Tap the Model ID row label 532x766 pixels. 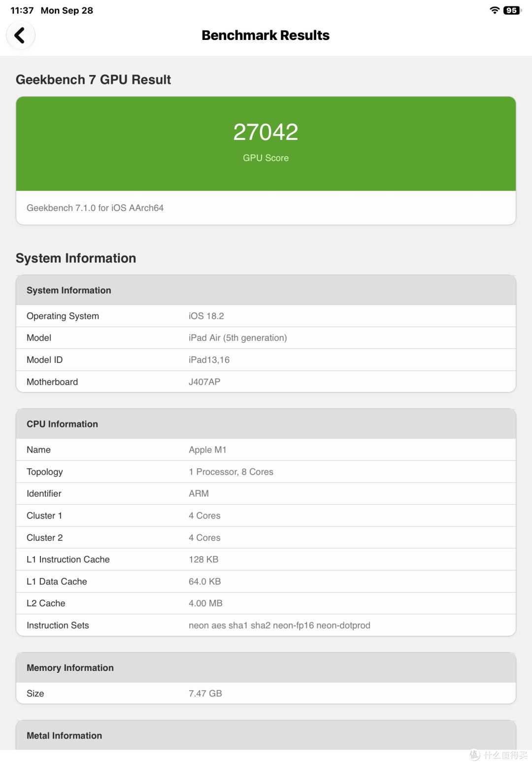tap(45, 360)
